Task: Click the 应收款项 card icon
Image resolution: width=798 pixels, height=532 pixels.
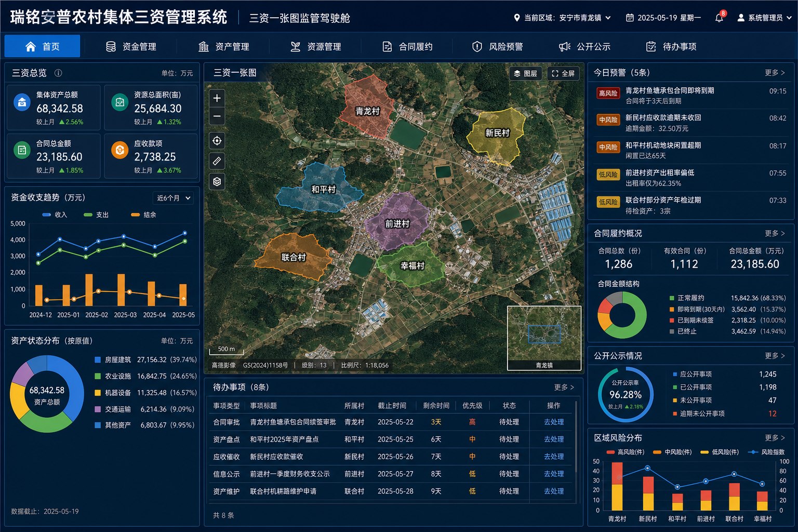Action: coord(120,150)
